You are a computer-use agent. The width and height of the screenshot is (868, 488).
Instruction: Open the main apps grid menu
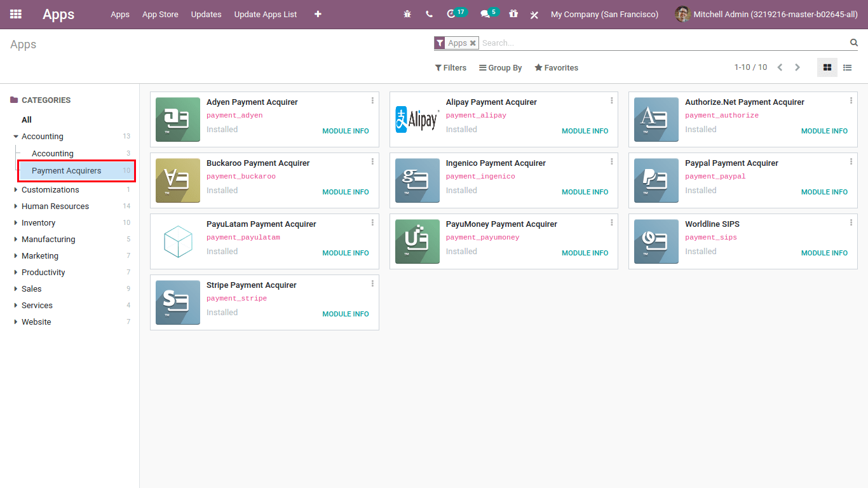[16, 14]
